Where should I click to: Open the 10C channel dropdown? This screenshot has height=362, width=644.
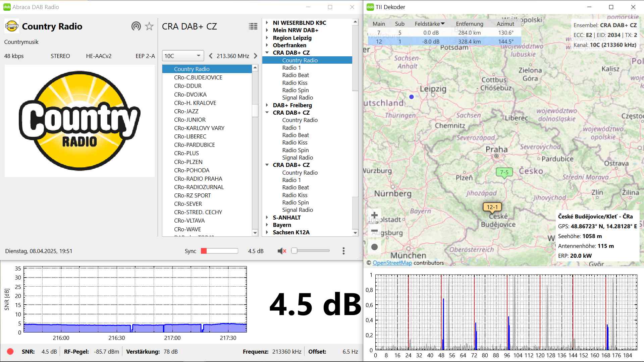pyautogui.click(x=183, y=56)
